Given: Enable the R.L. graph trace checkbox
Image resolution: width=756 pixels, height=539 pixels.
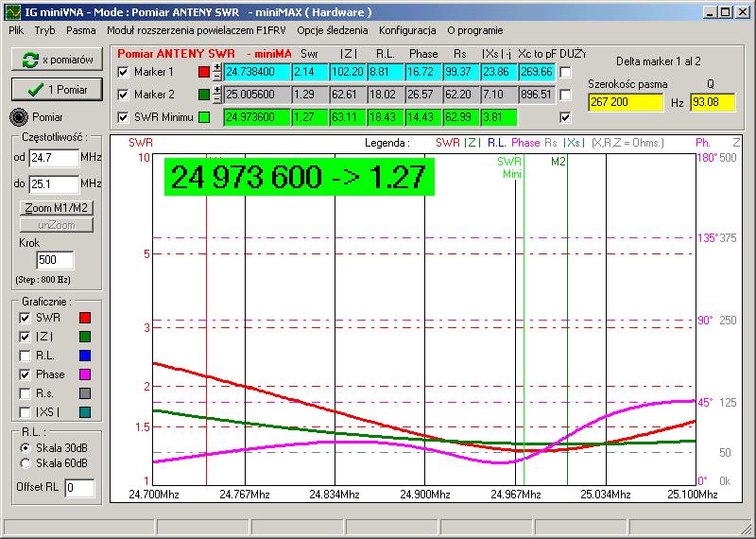Looking at the screenshot, I should click(x=25, y=356).
